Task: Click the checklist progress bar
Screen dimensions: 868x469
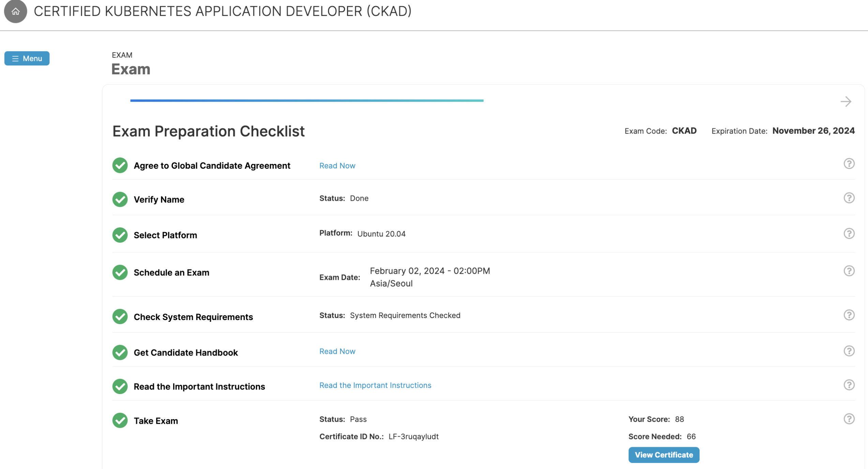Action: tap(306, 101)
